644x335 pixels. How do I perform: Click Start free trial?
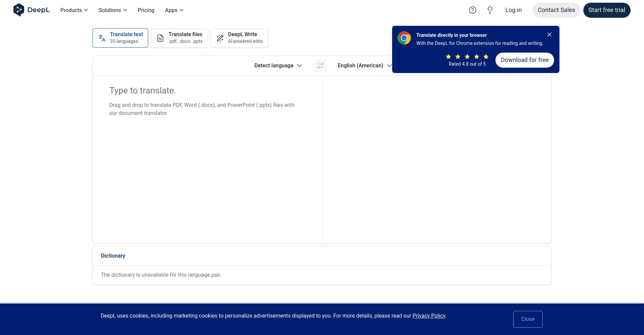(x=607, y=10)
